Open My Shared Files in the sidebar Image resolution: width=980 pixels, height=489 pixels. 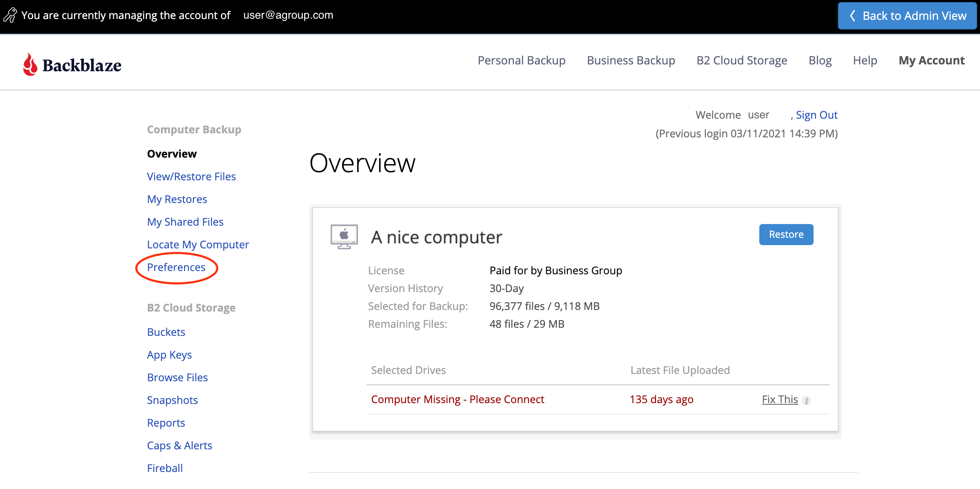coord(185,222)
